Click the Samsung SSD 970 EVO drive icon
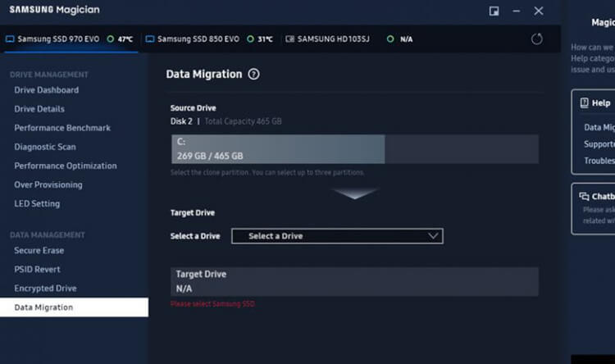Image resolution: width=615 pixels, height=364 pixels. click(x=10, y=39)
